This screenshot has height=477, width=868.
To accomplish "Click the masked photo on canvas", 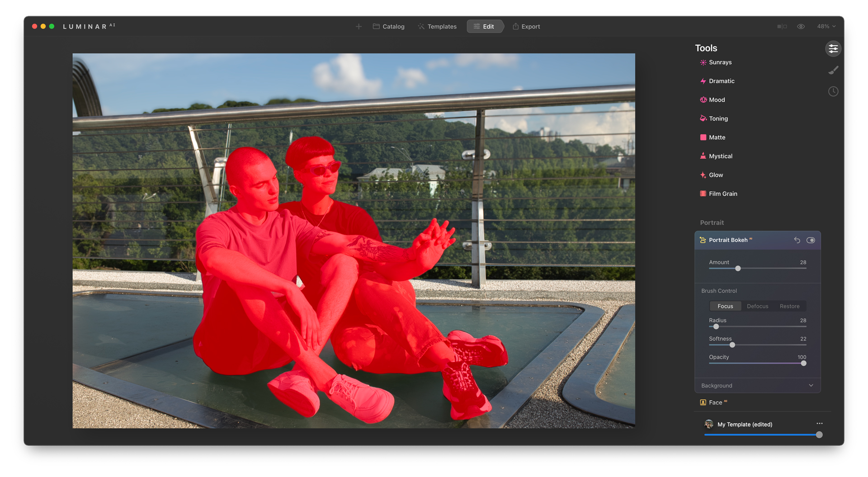I will pyautogui.click(x=354, y=241).
